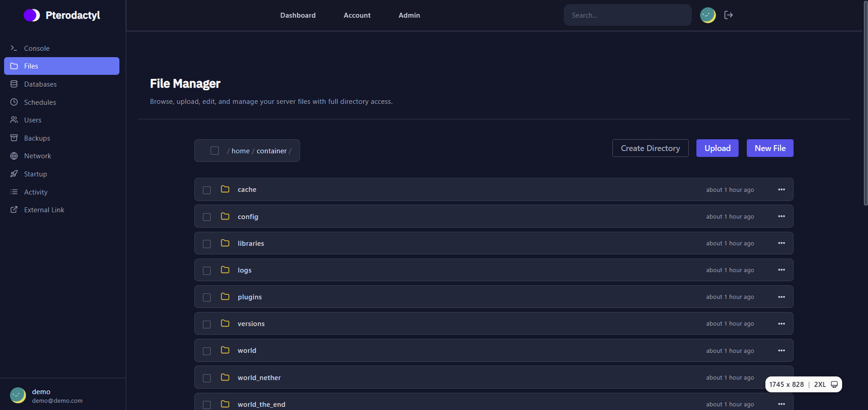Switch to the Admin area
The width and height of the screenshot is (868, 410).
(409, 15)
